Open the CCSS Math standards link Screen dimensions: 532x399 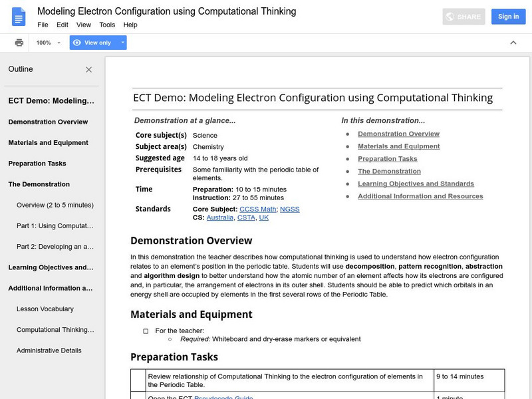(x=258, y=209)
